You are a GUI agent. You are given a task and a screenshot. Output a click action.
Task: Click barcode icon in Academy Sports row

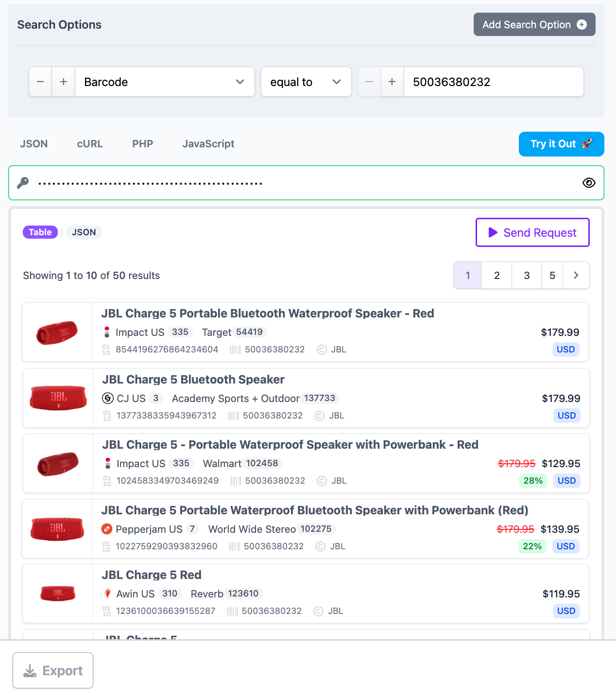tap(234, 416)
